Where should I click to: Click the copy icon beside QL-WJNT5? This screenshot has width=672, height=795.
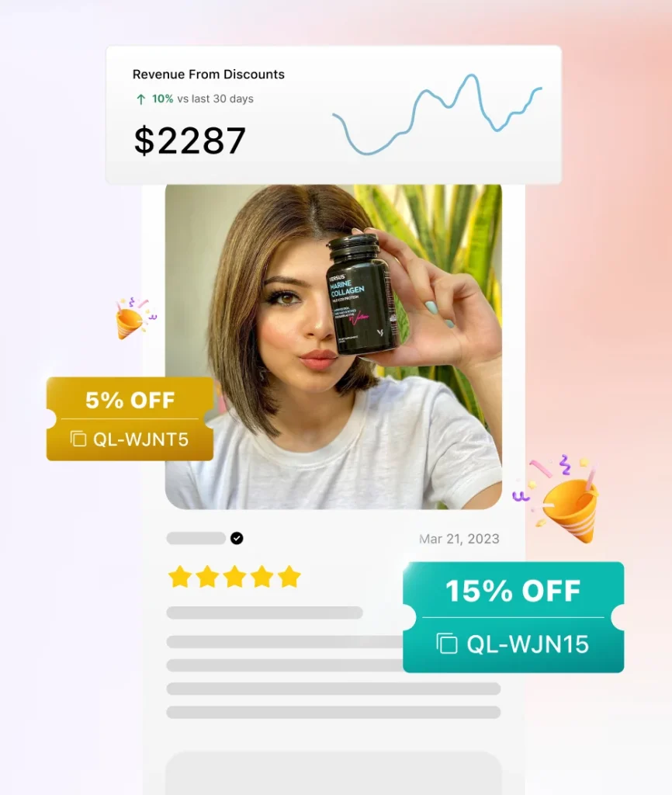click(x=78, y=439)
